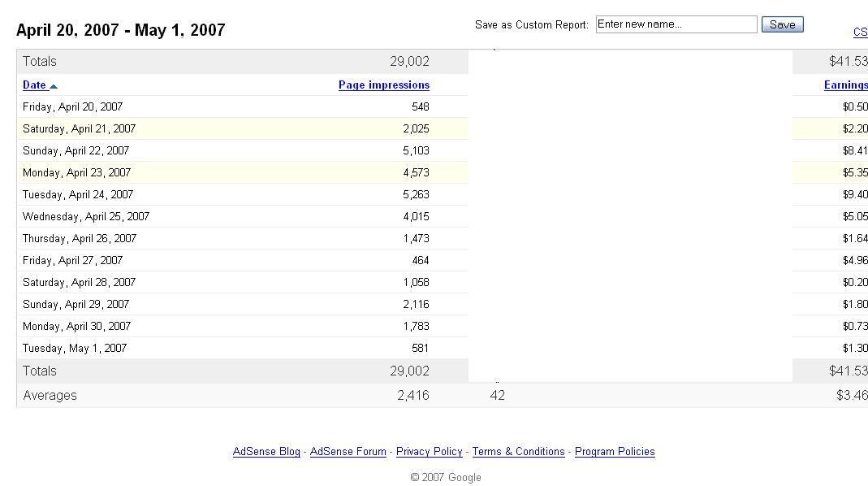Sort table by Date column

coord(34,85)
